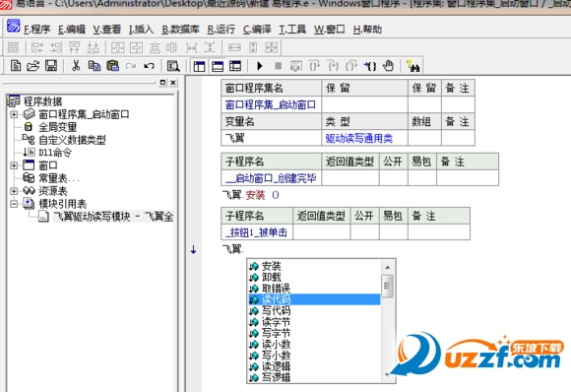Image resolution: width=571 pixels, height=392 pixels.
Task: Click the Paste clipboard toolbar icon
Action: (112, 66)
